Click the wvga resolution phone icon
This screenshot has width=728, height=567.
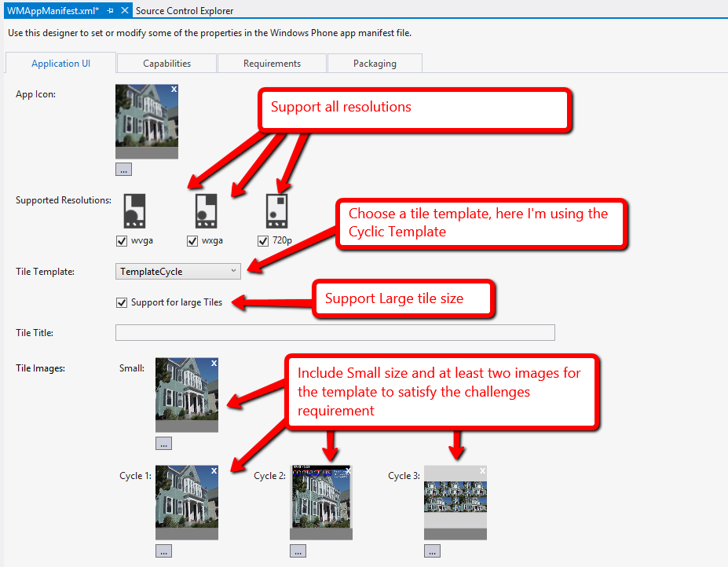[x=134, y=212]
